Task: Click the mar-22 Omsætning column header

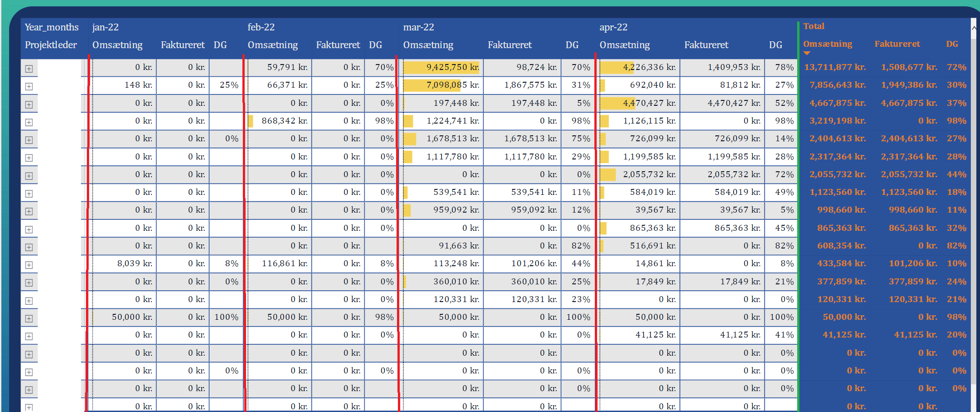Action: pos(428,45)
